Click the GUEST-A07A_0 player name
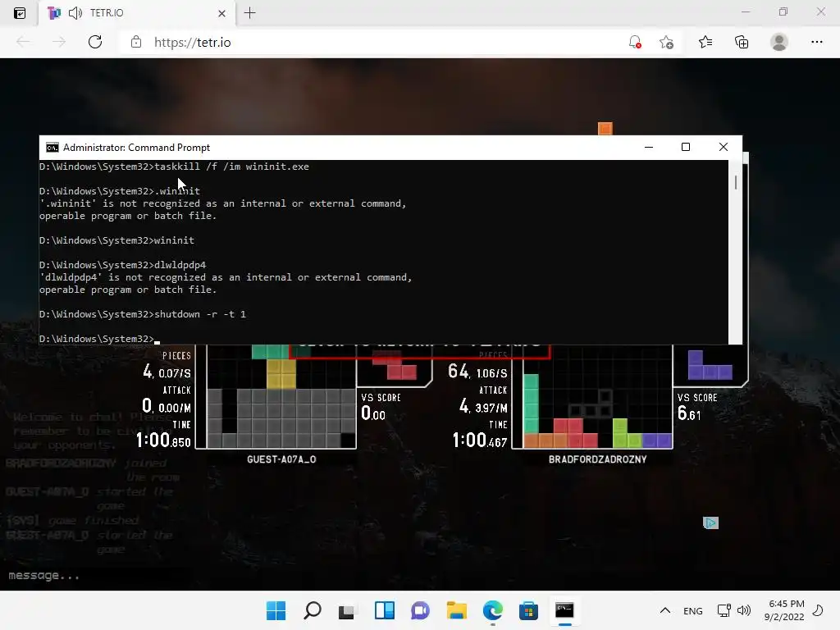The height and width of the screenshot is (630, 840). [x=281, y=459]
